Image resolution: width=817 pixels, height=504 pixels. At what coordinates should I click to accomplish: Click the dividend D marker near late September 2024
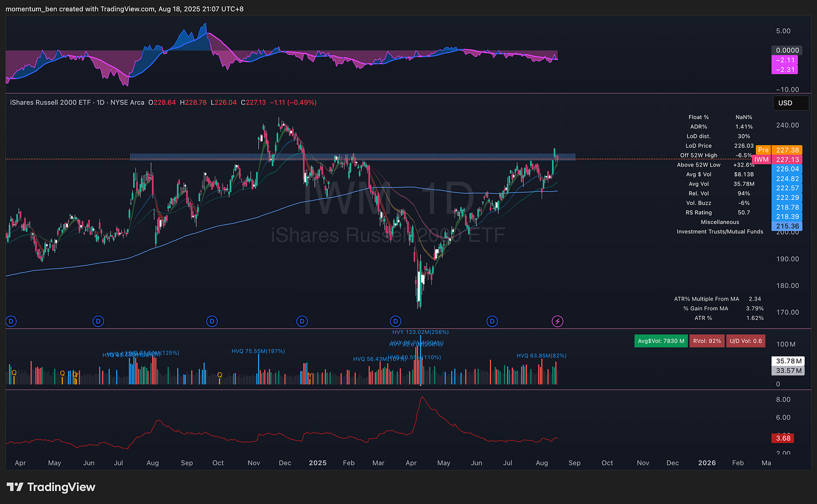coord(212,321)
